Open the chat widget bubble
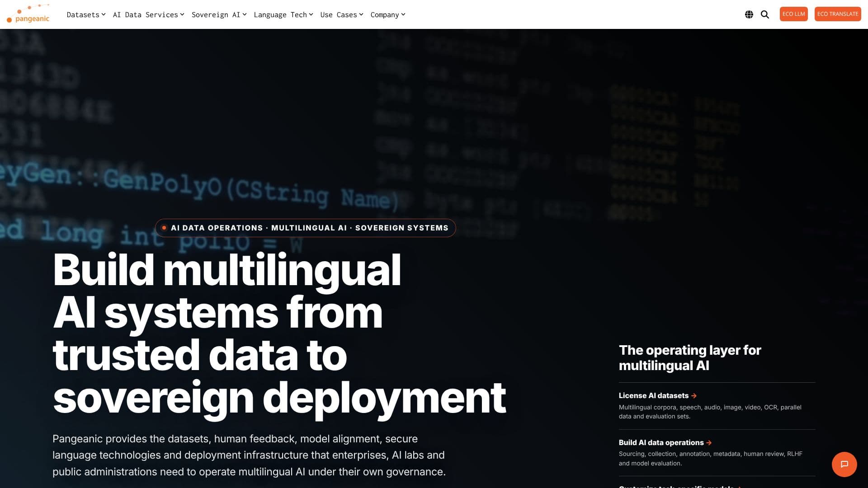Screen dimensions: 868x488 click(844, 464)
